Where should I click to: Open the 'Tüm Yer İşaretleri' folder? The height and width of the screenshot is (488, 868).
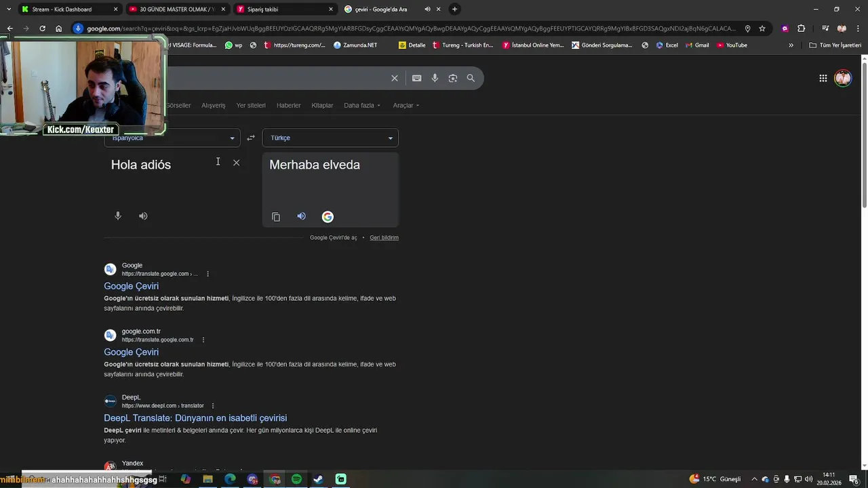pos(835,45)
